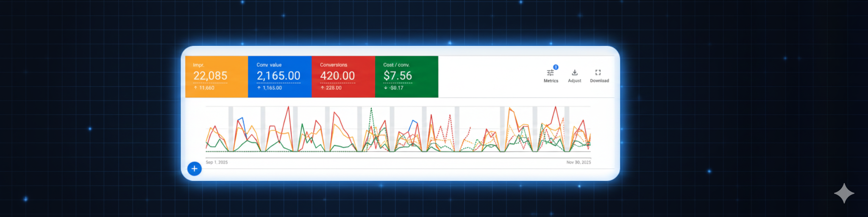Toggle the red Conversions metric card
Screen dimensions: 868x217
343,77
